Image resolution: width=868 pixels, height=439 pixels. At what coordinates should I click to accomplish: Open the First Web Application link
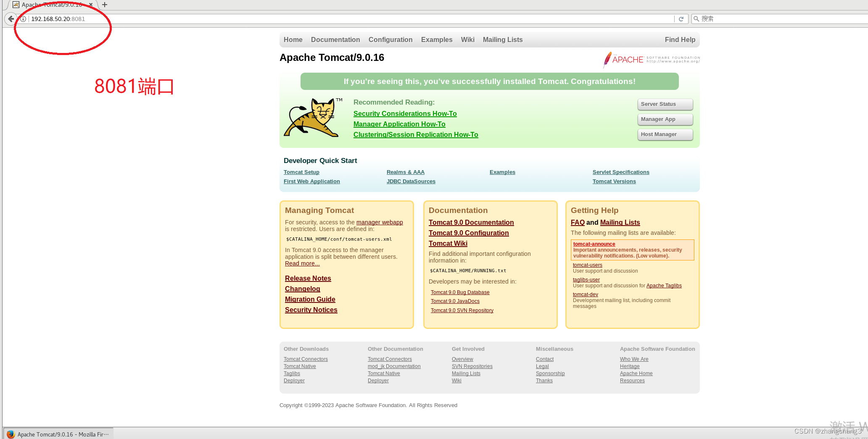tap(311, 181)
